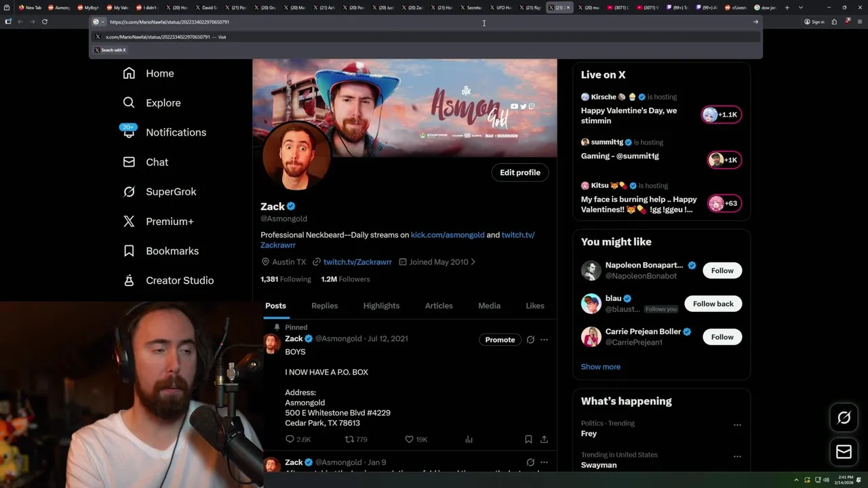Click the verified badge beside Zack's name
Screen dimensions: 868x488
tap(291, 207)
